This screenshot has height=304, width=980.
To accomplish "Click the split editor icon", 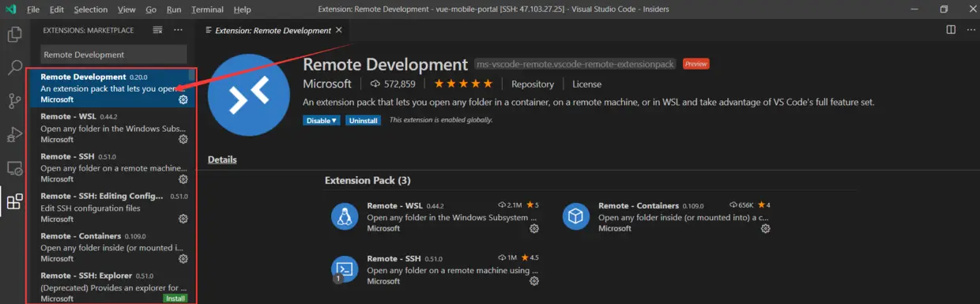I will pos(951,30).
